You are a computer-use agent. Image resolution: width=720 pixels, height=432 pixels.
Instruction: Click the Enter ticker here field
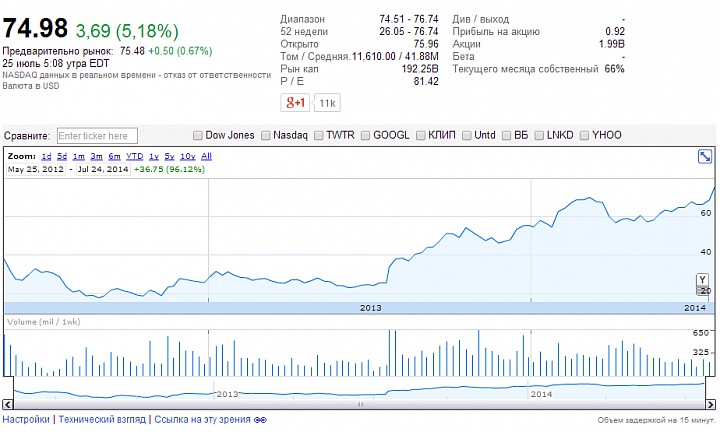(x=96, y=136)
